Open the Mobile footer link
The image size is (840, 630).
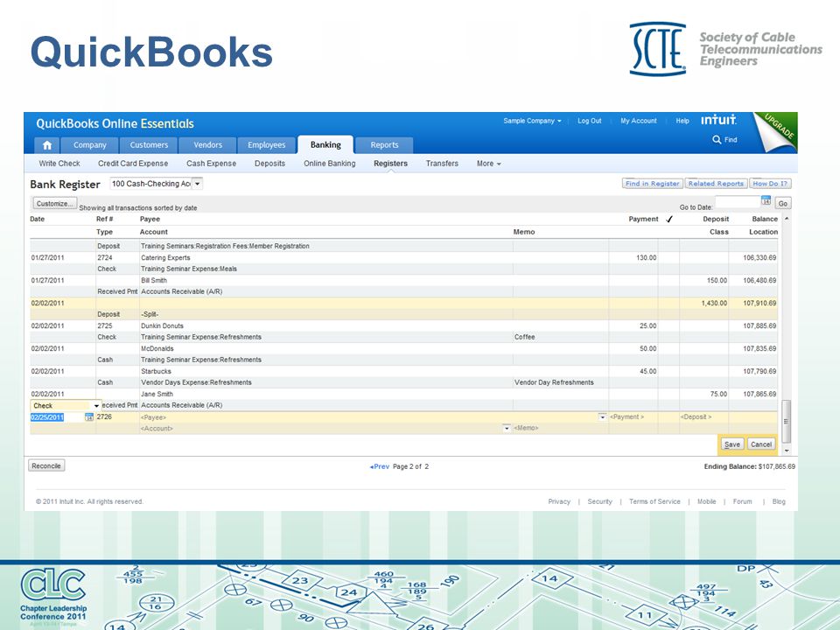pyautogui.click(x=707, y=502)
